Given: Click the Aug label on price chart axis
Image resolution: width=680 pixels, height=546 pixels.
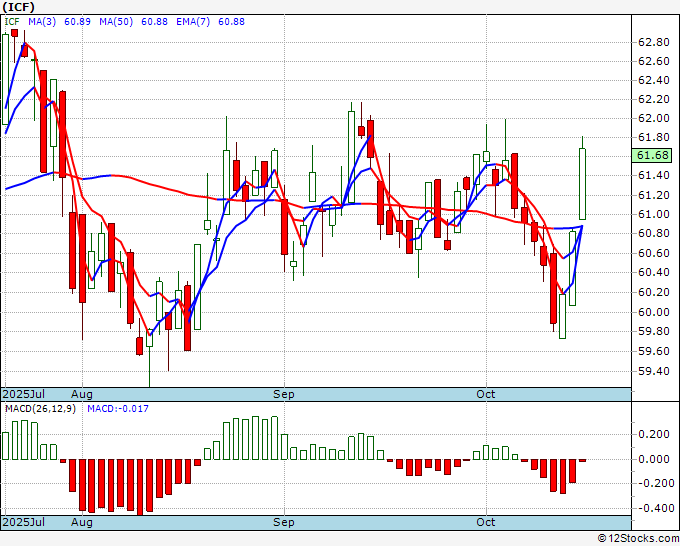Looking at the screenshot, I should (x=82, y=394).
